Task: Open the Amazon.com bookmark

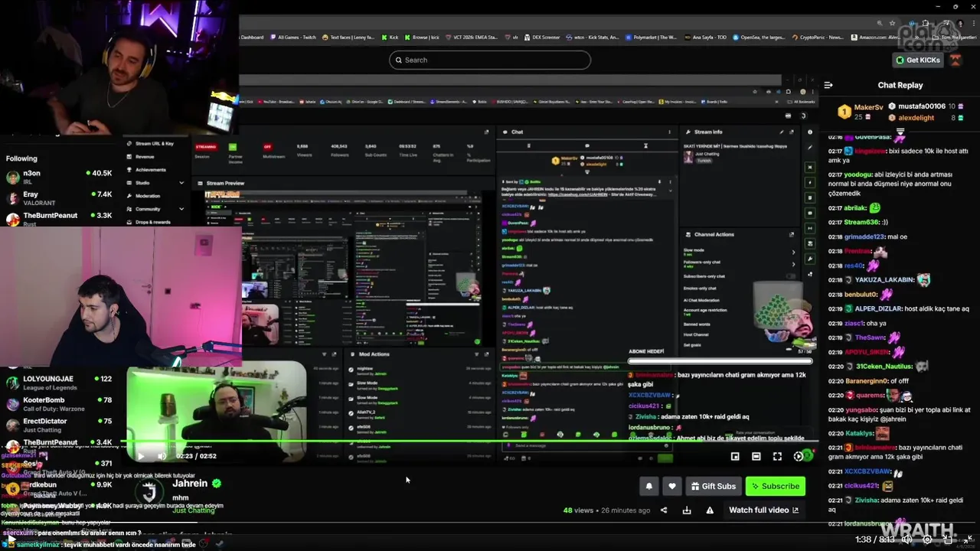Action: (x=877, y=37)
